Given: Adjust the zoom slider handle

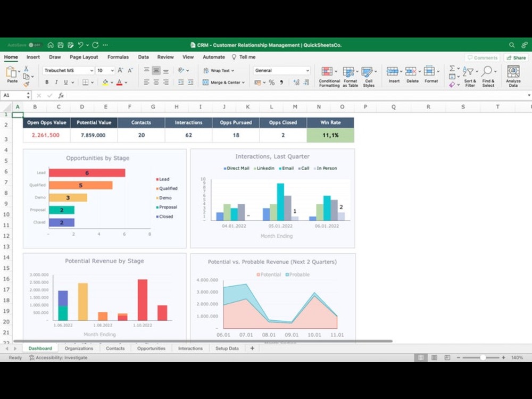Looking at the screenshot, I should pos(483,358).
